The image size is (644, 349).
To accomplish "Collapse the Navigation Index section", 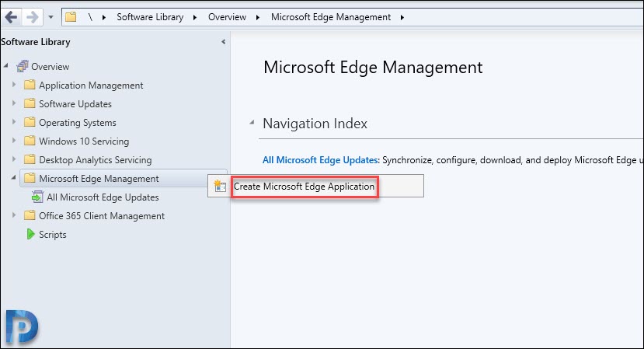I will point(252,122).
